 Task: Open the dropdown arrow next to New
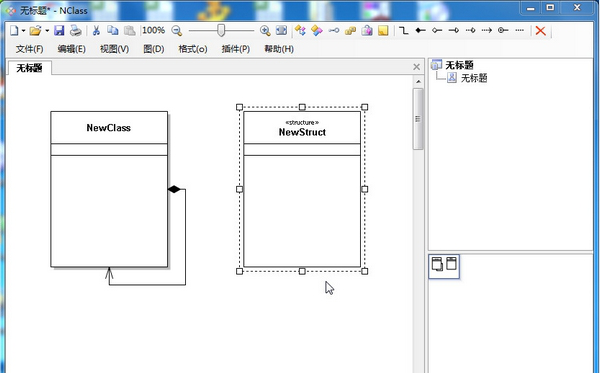pyautogui.click(x=23, y=31)
